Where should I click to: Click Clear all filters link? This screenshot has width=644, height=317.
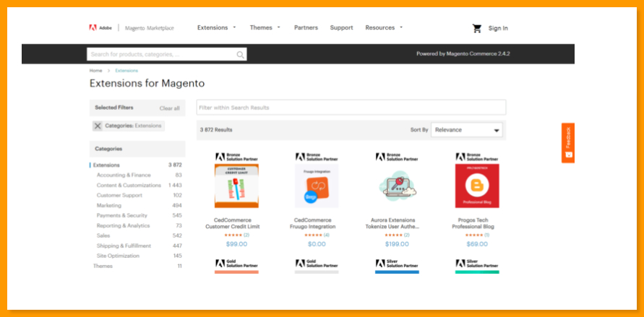(x=170, y=108)
